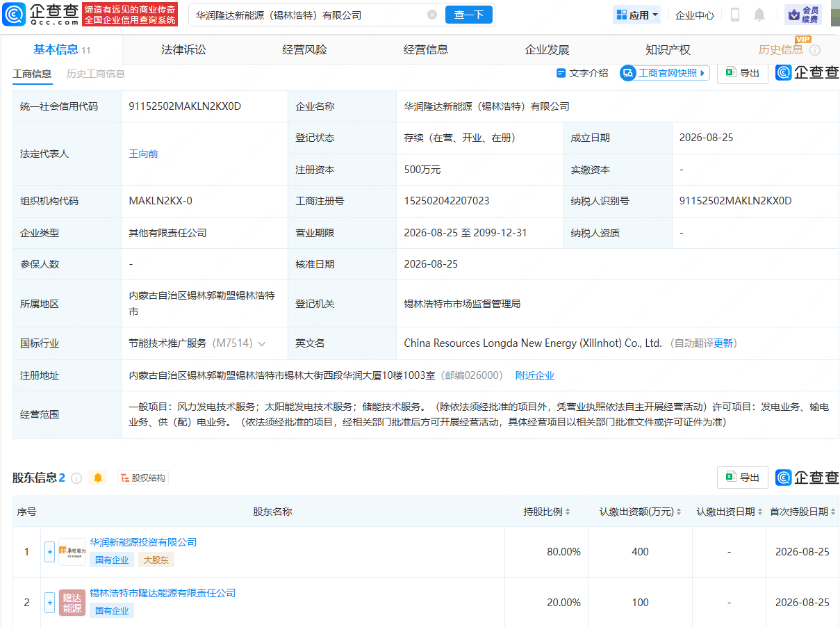Open 锡林浩特市隆达能源有限责任公司 shareholder link
Image resolution: width=840 pixels, height=627 pixels.
(x=163, y=593)
